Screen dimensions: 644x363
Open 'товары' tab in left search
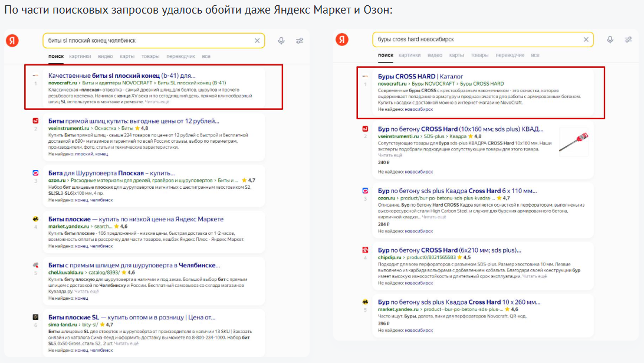tap(150, 56)
